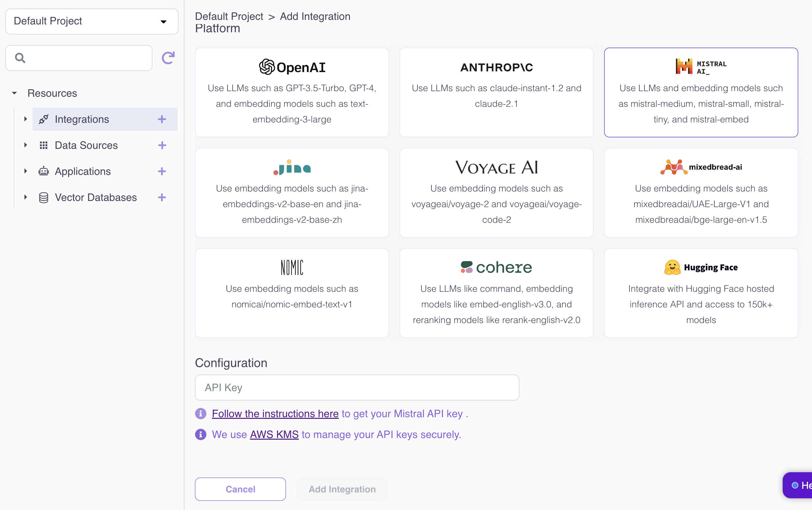The width and height of the screenshot is (812, 510).
Task: Collapse the Resources tree section
Action: point(14,93)
